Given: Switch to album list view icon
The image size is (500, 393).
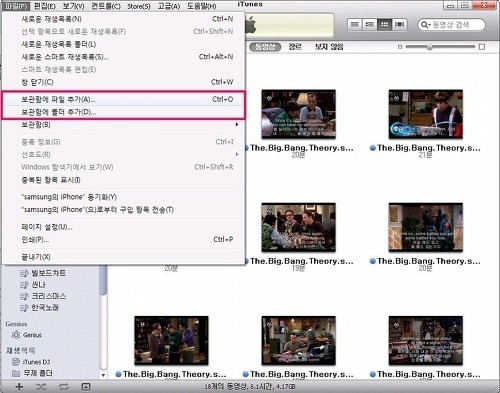Looking at the screenshot, I should [369, 24].
